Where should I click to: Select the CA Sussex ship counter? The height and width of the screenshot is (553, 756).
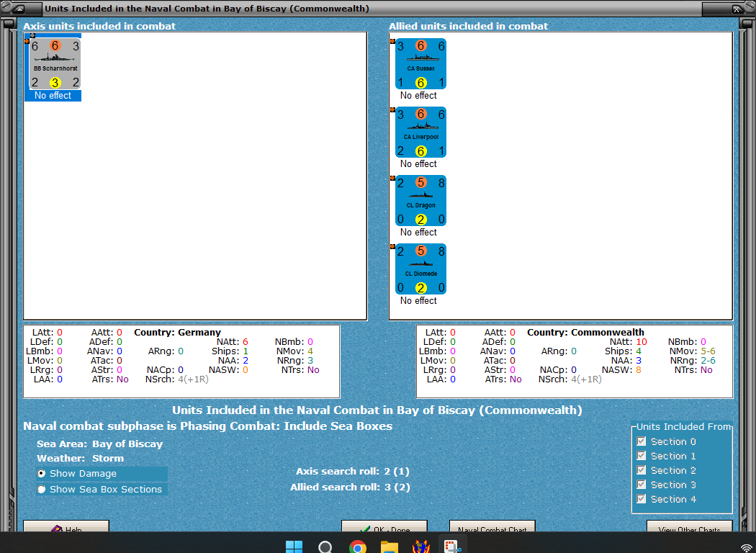tap(420, 63)
